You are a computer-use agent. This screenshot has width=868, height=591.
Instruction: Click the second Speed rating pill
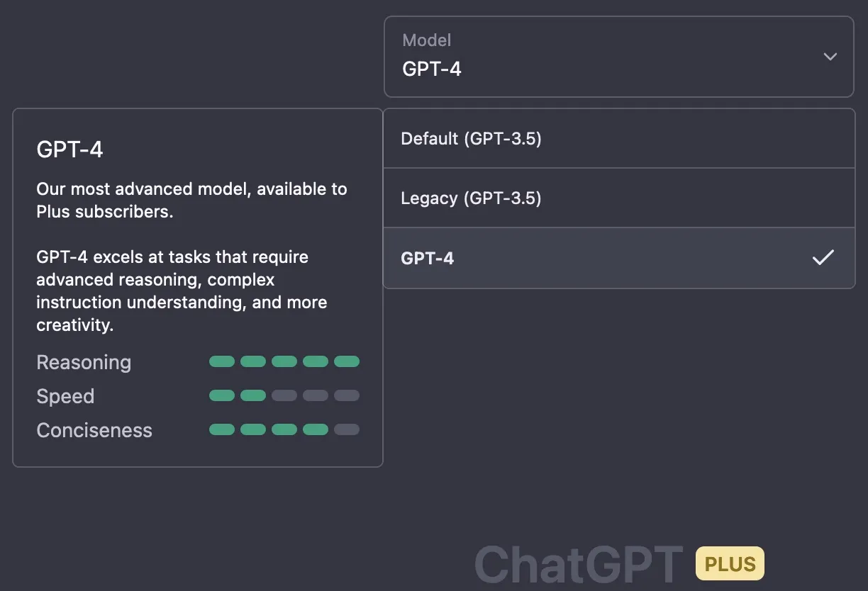coord(253,395)
